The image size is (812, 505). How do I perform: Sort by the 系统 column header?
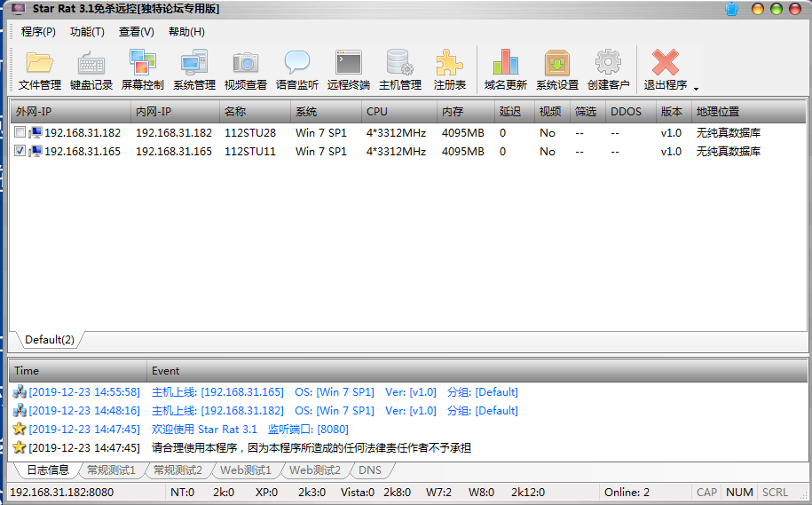tap(326, 111)
